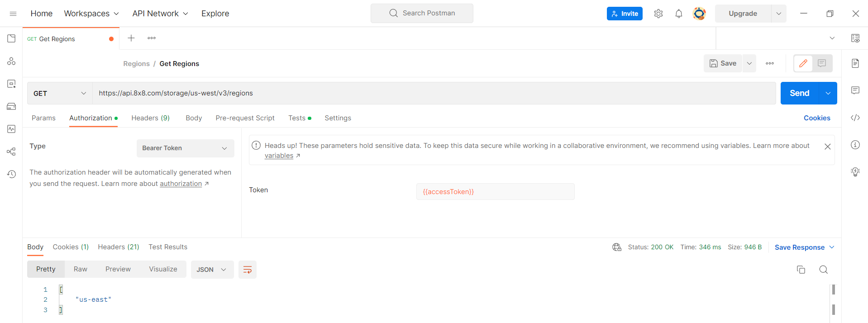Open the environment selector dropdown chevron
This screenshot has width=868, height=323.
[832, 38]
